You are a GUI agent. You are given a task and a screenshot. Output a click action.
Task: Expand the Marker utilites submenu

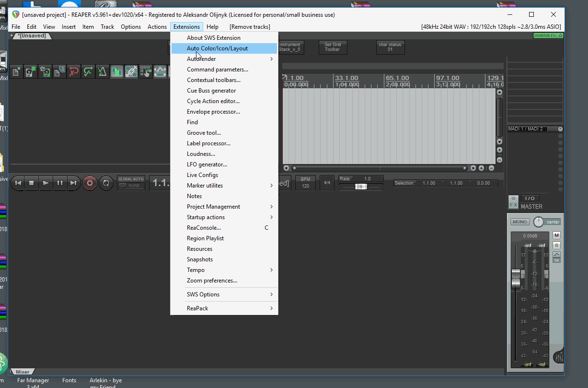pyautogui.click(x=224, y=186)
